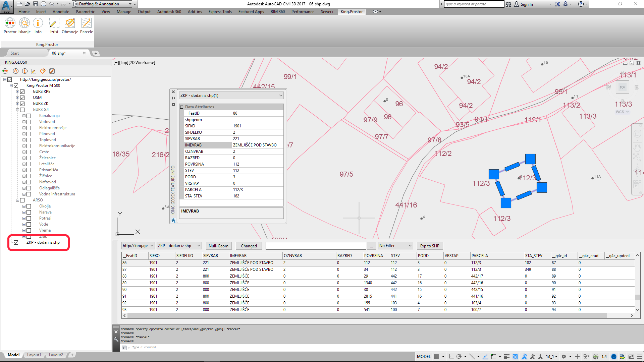Click the Obmocje icon in KING.GEOSX palette toolbar
Image resolution: width=644 pixels, height=362 pixels.
(43, 71)
